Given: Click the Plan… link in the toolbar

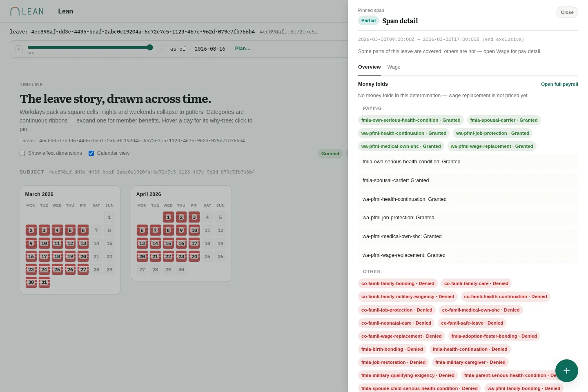Looking at the screenshot, I should 243,49.
